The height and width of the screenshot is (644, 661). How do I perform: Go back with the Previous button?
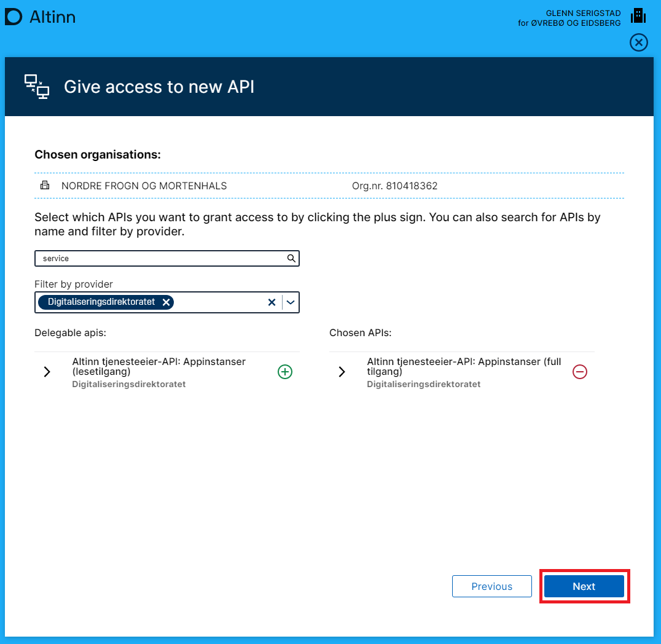(491, 586)
